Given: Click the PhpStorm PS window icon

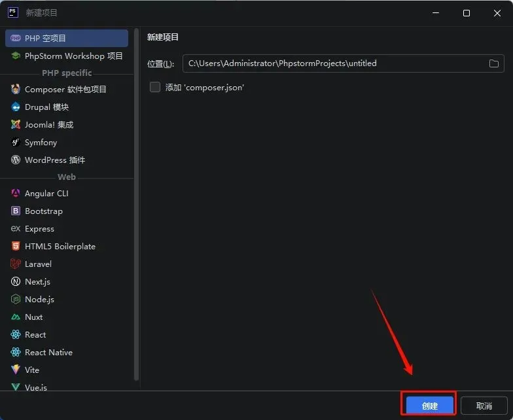Looking at the screenshot, I should [x=13, y=13].
